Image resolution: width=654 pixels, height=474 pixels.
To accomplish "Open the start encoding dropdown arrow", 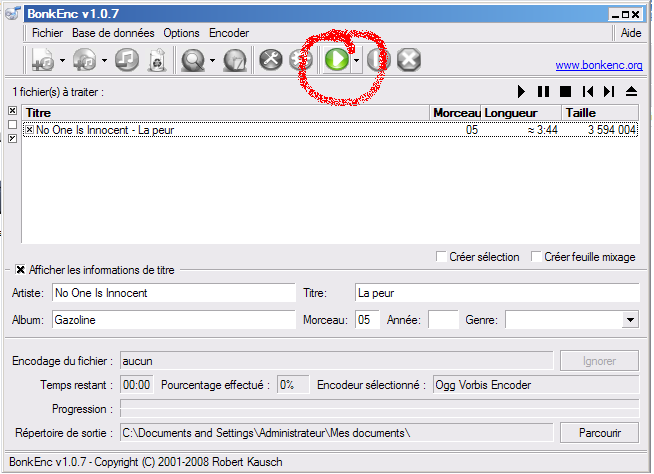I will click(356, 60).
